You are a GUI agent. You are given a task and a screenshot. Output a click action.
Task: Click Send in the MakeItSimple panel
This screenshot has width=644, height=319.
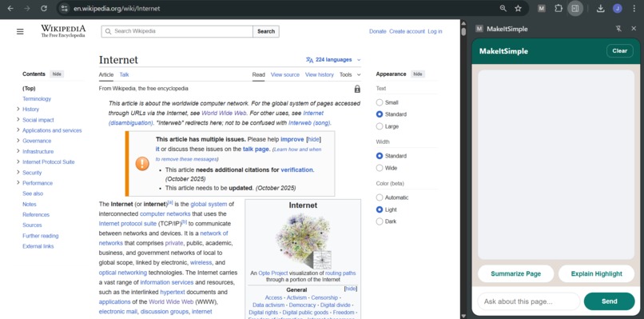pyautogui.click(x=609, y=301)
